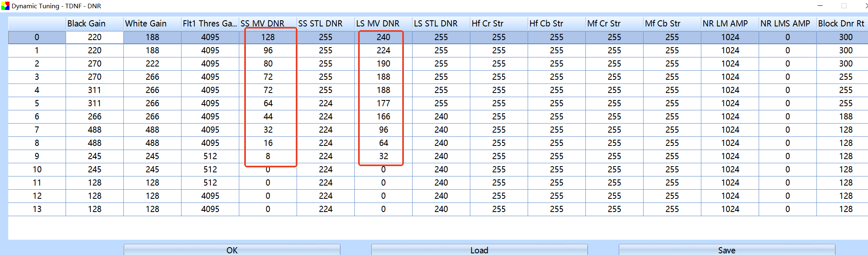Click the application icon in title bar
The width and height of the screenshot is (868, 255).
[x=5, y=6]
